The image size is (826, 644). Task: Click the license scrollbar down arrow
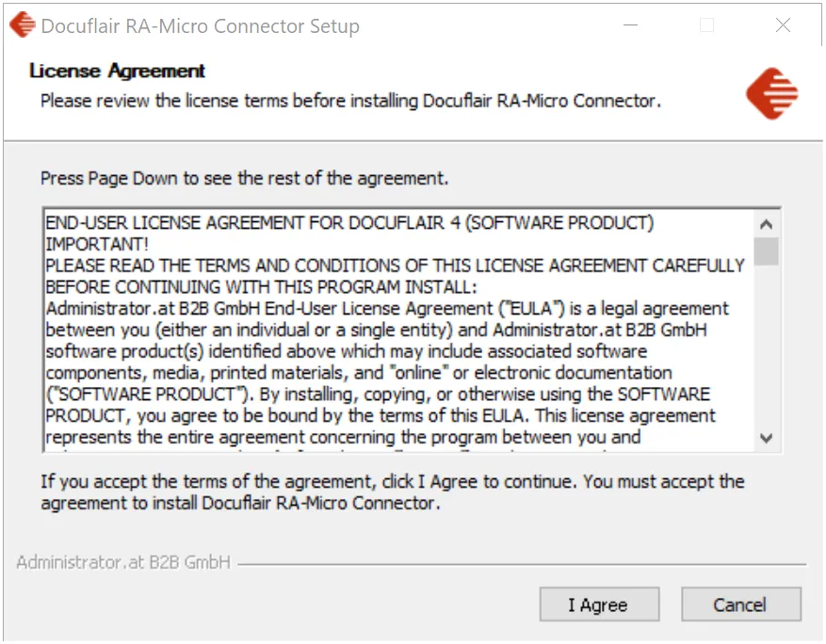point(766,439)
